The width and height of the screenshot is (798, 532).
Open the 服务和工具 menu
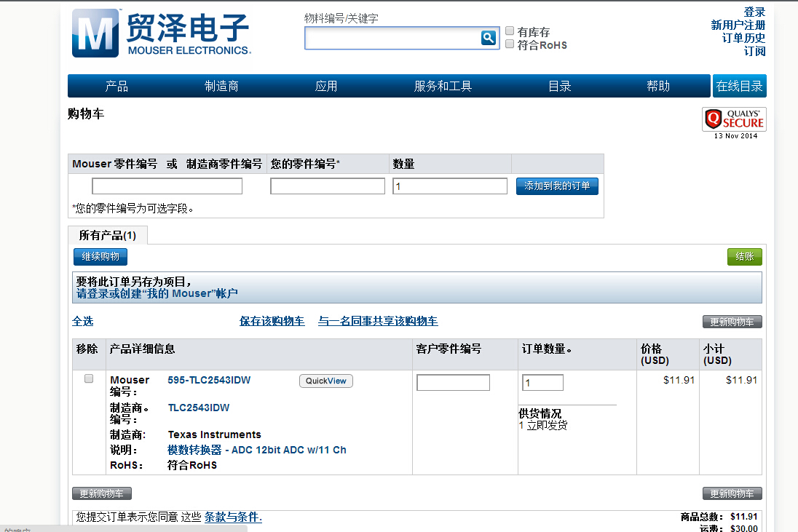(x=443, y=86)
